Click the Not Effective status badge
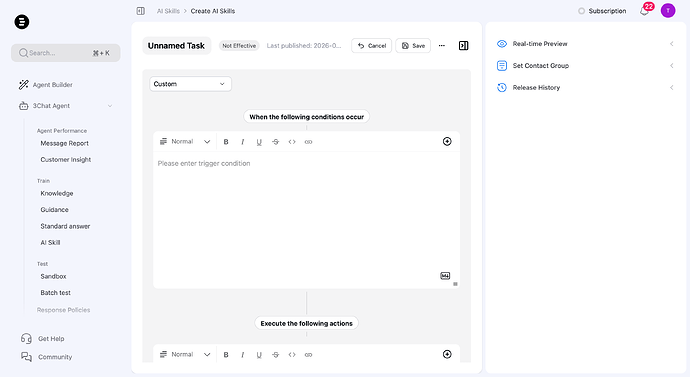Image resolution: width=690 pixels, height=377 pixels. (239, 46)
